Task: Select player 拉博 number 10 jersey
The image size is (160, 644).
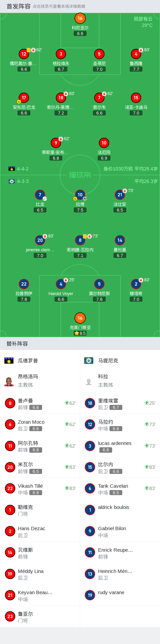Action: [x=80, y=195]
